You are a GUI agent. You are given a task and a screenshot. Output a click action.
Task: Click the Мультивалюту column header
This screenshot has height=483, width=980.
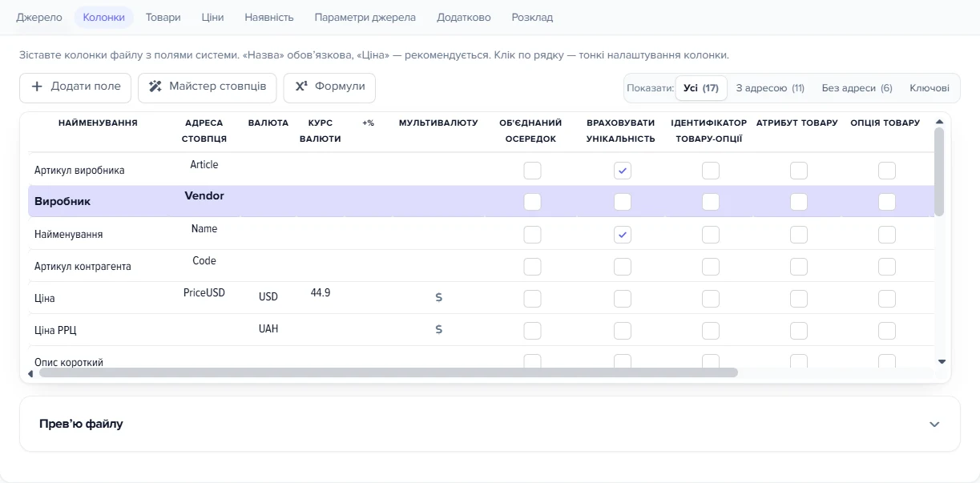(x=438, y=123)
